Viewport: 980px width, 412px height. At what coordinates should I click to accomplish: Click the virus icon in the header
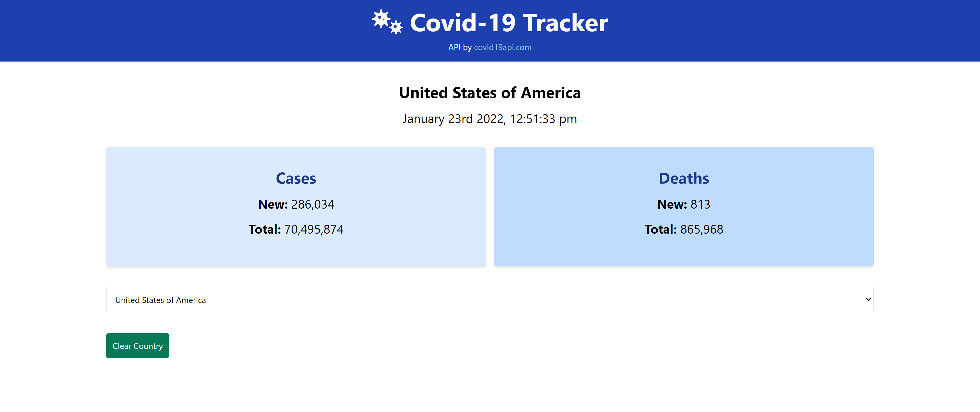tap(387, 22)
